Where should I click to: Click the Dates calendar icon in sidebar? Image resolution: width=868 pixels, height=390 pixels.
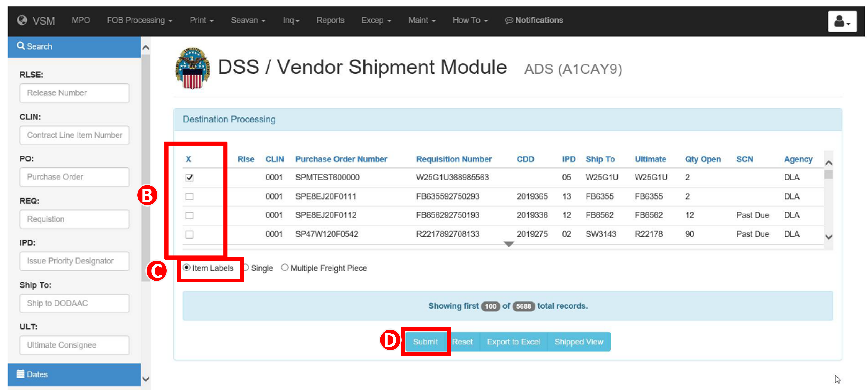pos(21,374)
